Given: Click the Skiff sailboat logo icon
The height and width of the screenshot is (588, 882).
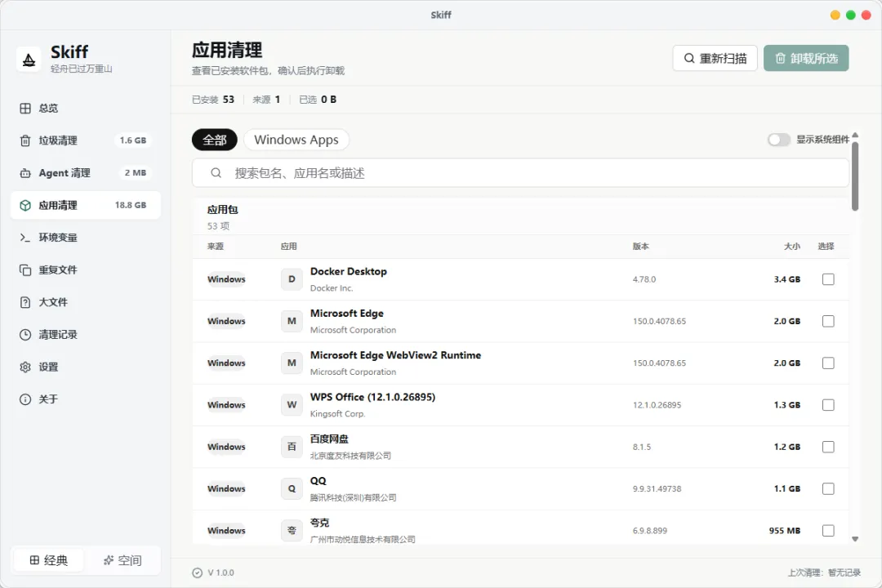Looking at the screenshot, I should pos(29,60).
